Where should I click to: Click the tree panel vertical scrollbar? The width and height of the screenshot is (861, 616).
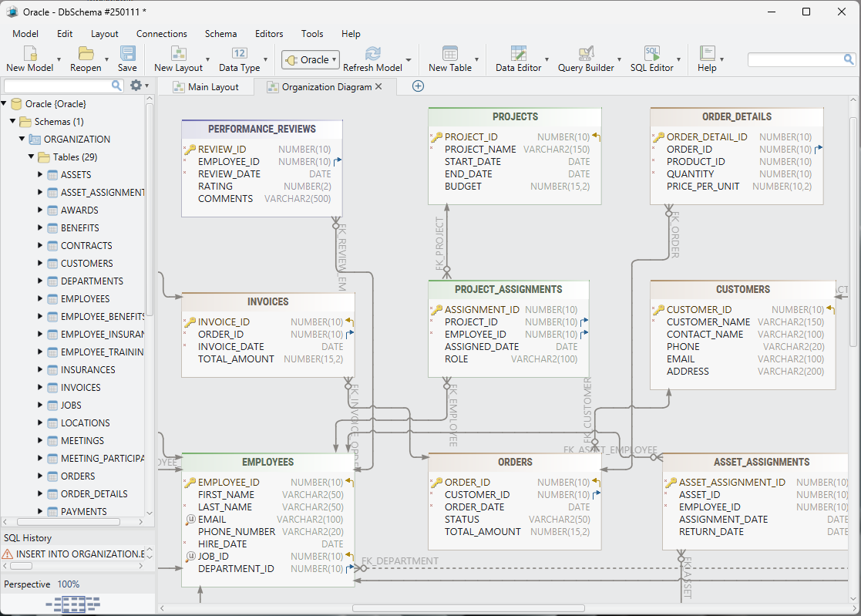coord(149,210)
